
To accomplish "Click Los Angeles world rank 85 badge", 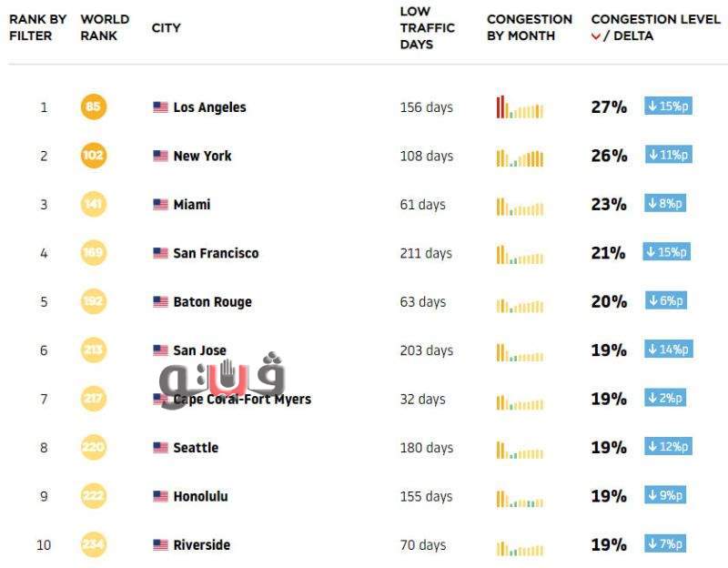I will tap(93, 107).
